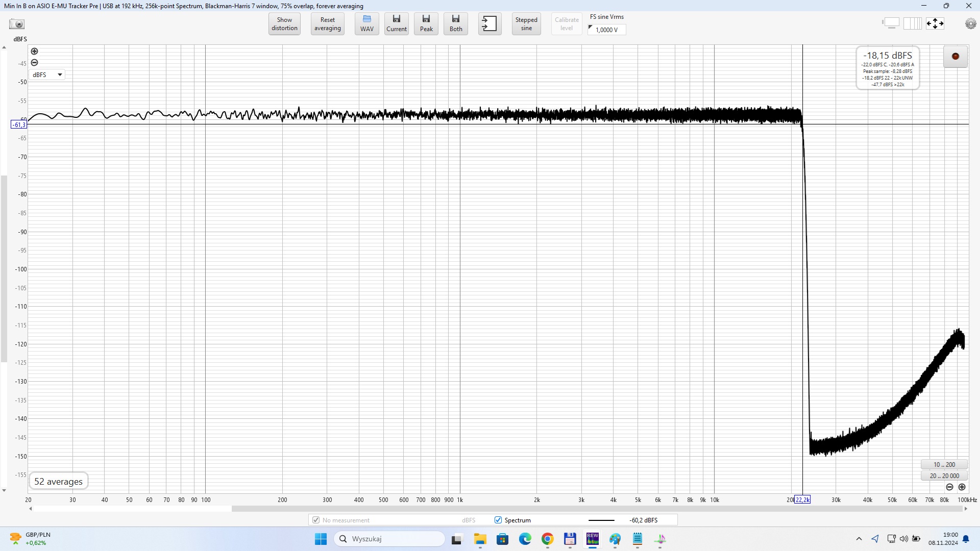Open Task View in taskbar

(457, 539)
